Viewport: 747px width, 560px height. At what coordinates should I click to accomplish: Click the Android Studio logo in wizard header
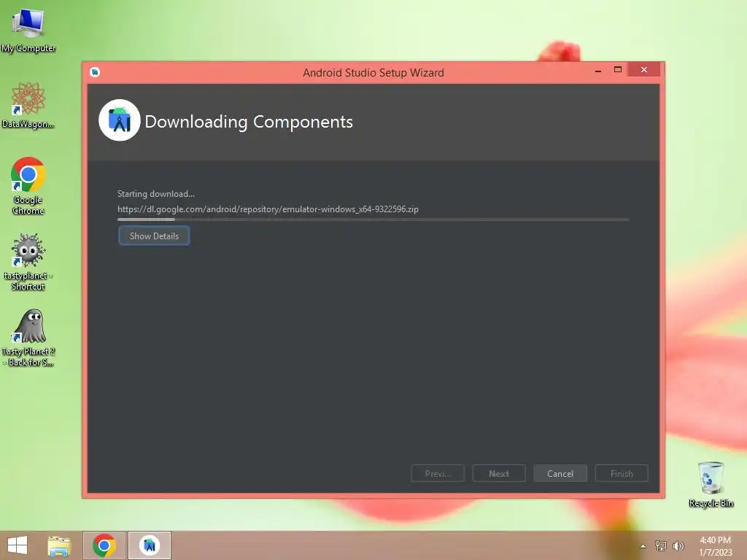(119, 120)
